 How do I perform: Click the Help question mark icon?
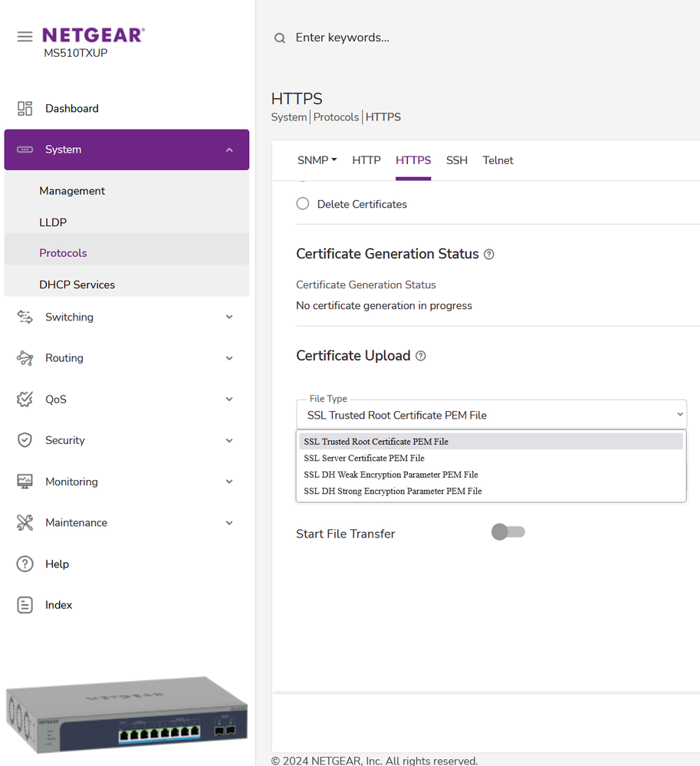click(25, 564)
